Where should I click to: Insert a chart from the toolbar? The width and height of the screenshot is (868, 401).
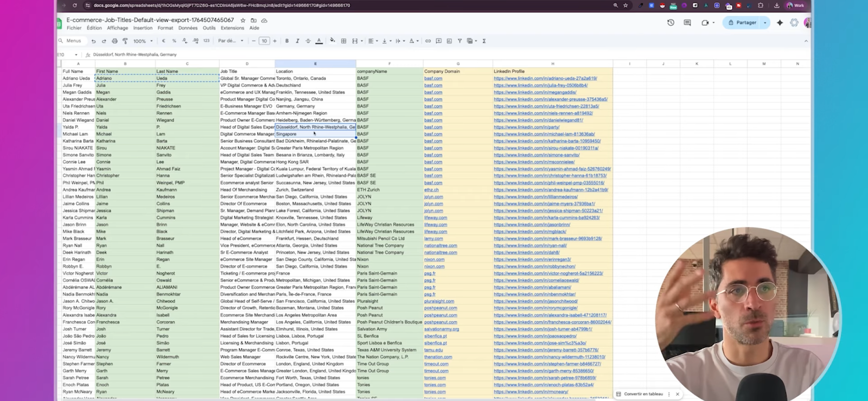449,41
